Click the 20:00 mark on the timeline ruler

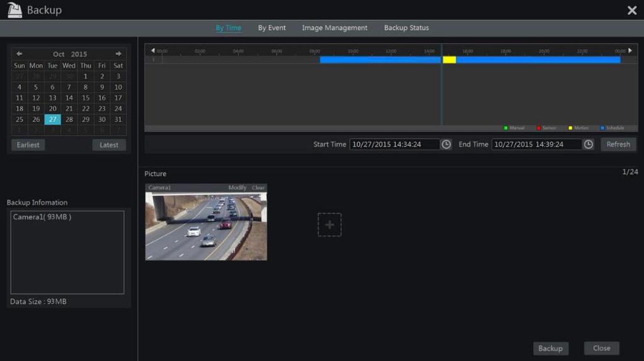pyautogui.click(x=544, y=52)
